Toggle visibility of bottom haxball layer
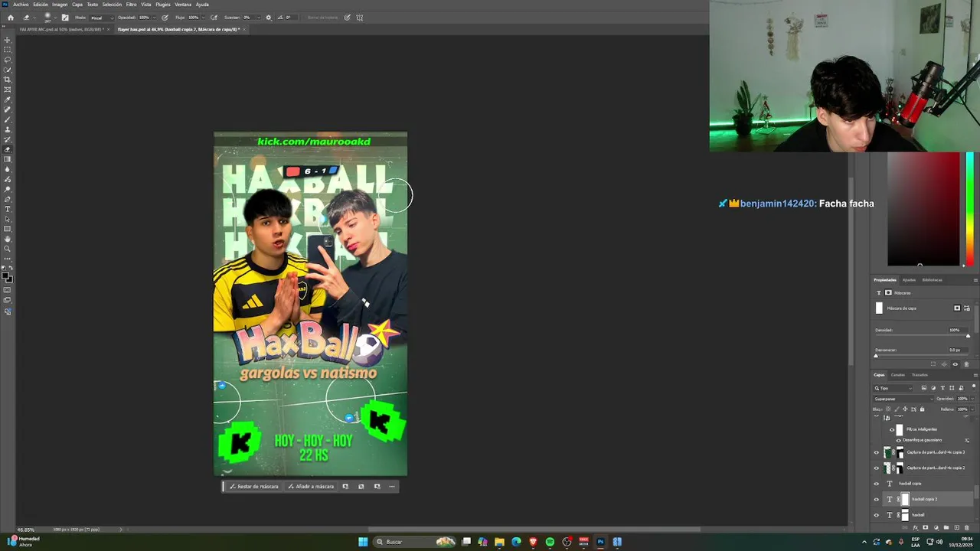The width and height of the screenshot is (980, 551). click(x=877, y=515)
